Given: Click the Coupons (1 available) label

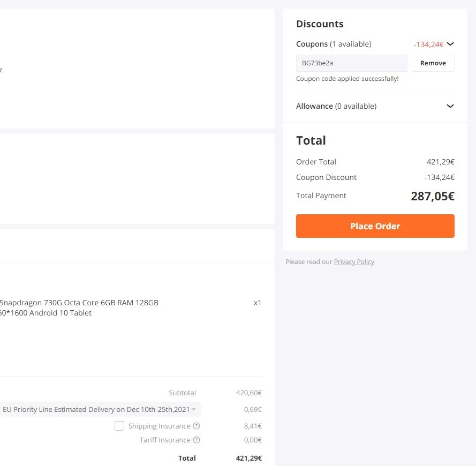Looking at the screenshot, I should click(334, 44).
